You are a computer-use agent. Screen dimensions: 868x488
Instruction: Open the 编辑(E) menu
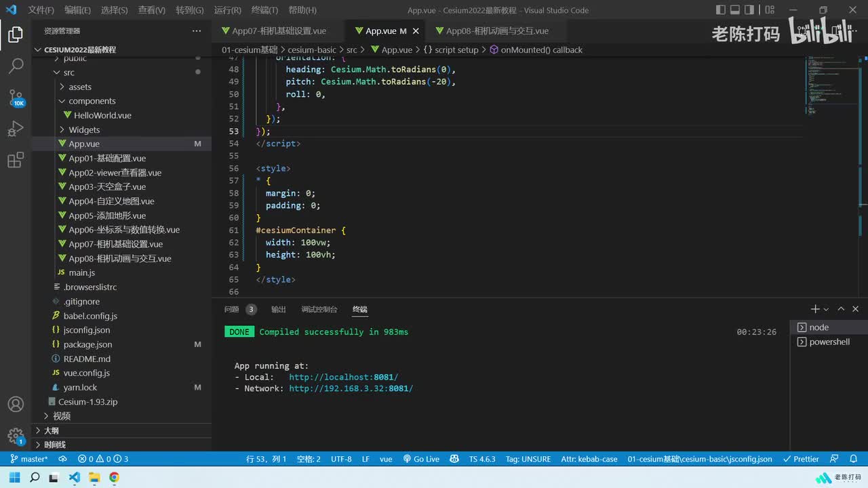coord(77,10)
